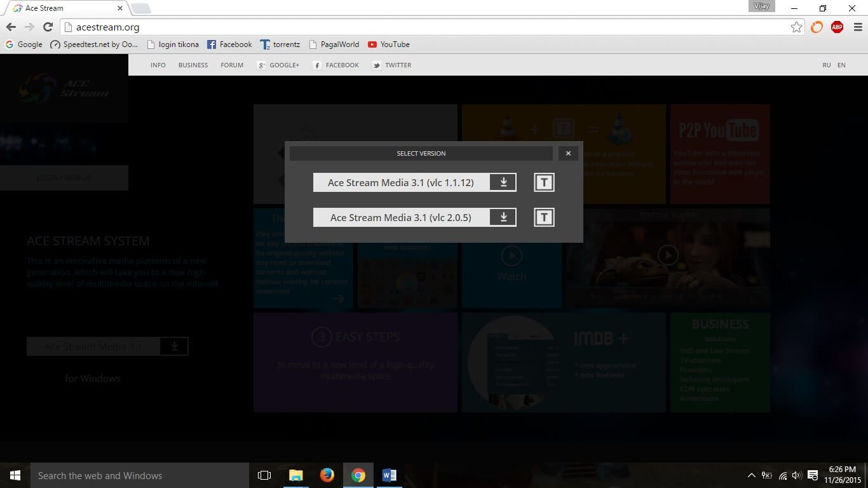
Task: Open a new browser tab
Action: click(140, 8)
